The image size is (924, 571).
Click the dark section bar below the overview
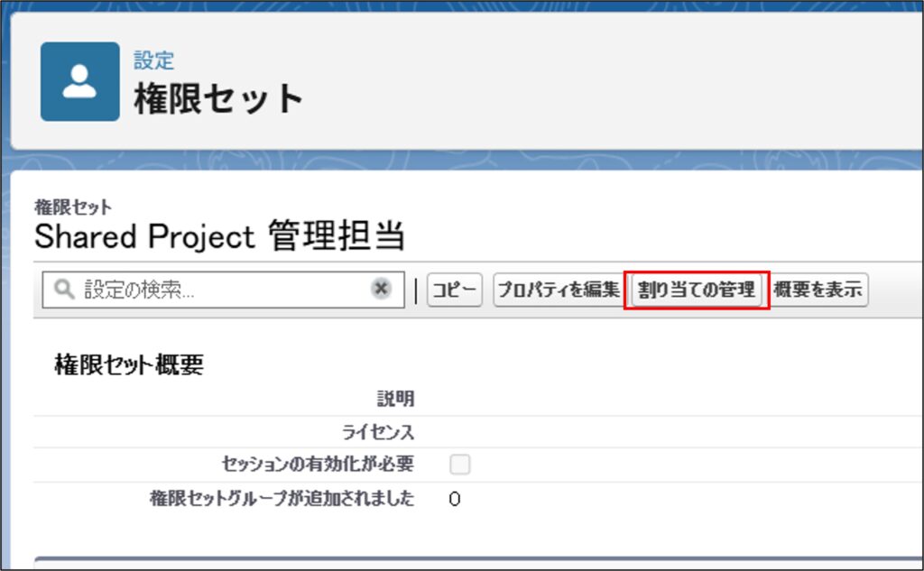tap(478, 563)
